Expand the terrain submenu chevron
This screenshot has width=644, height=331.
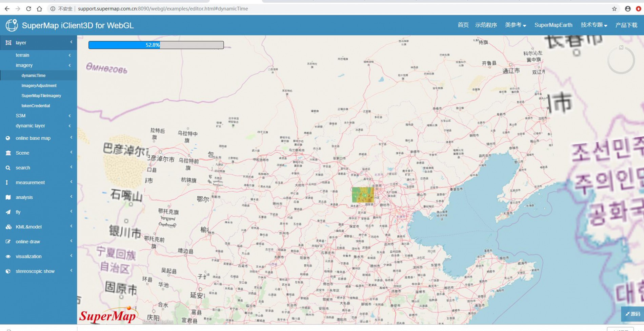pos(70,55)
